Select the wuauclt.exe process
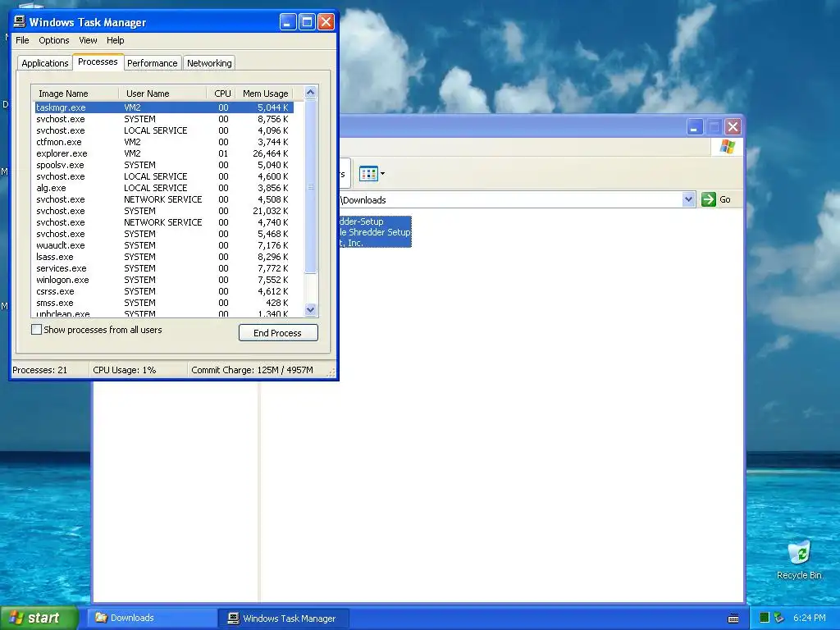Viewport: 840px width, 630px height. [x=164, y=245]
